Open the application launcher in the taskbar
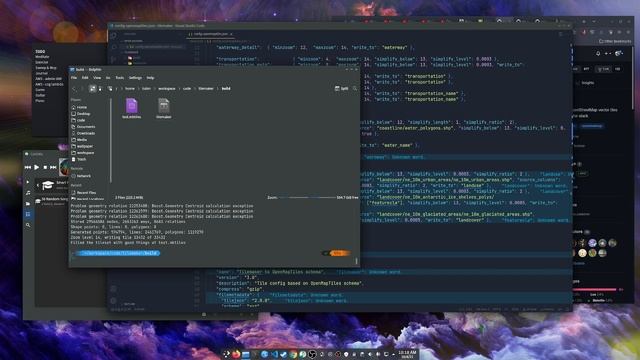Viewport: 640px width, 360px height. tap(227, 354)
